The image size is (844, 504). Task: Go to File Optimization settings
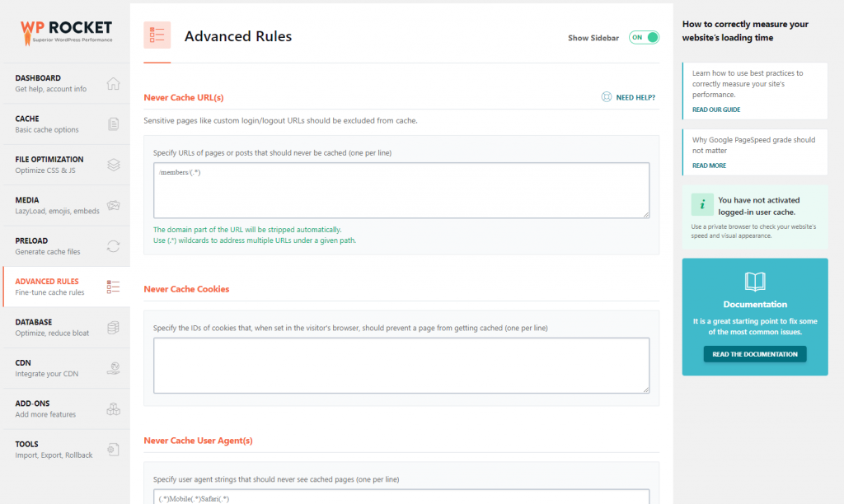click(66, 165)
